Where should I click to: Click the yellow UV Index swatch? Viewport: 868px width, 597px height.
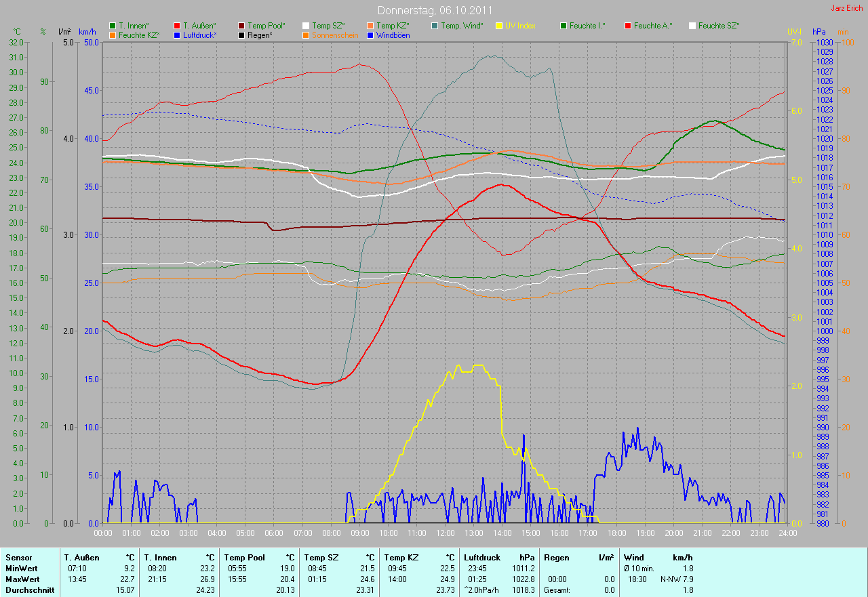tap(499, 26)
